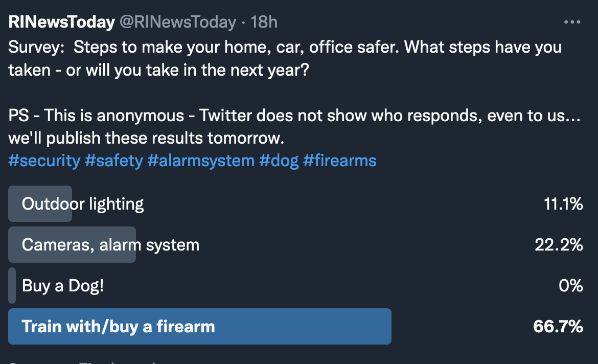Viewport: 598px width, 364px height.
Task: Click the 22.2% poll result
Action: (x=559, y=245)
